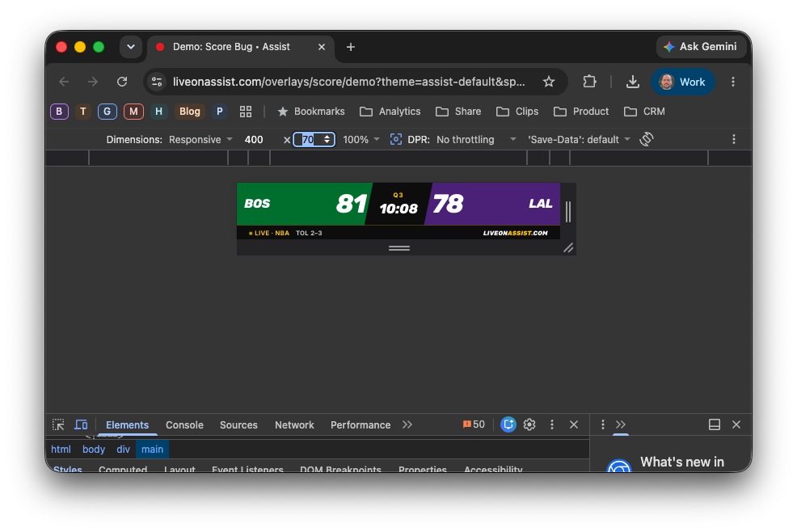Click the LIVEONASSIST.COM label in overlay
The height and width of the screenshot is (532, 797).
516,233
